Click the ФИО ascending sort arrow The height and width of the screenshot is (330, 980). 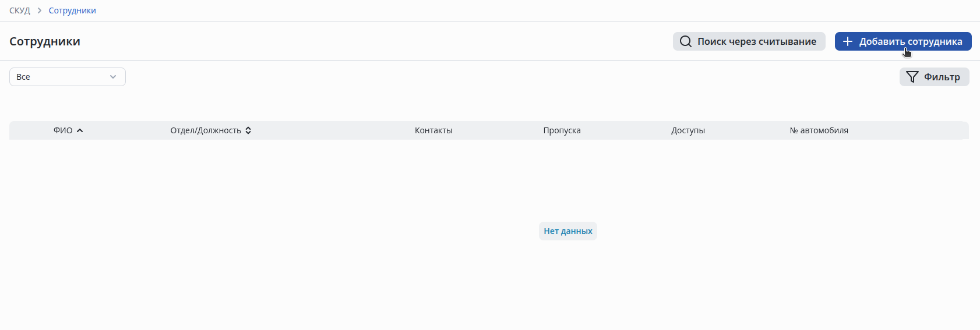[x=80, y=130]
